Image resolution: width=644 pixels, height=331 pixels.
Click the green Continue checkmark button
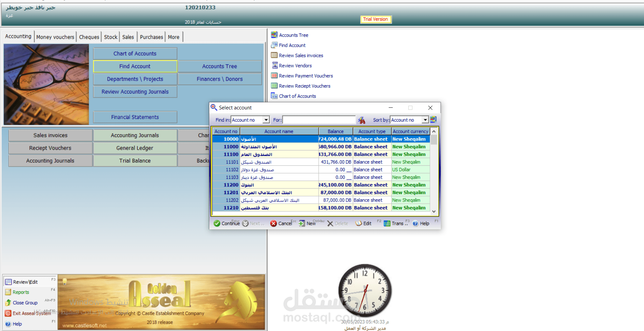pyautogui.click(x=217, y=223)
